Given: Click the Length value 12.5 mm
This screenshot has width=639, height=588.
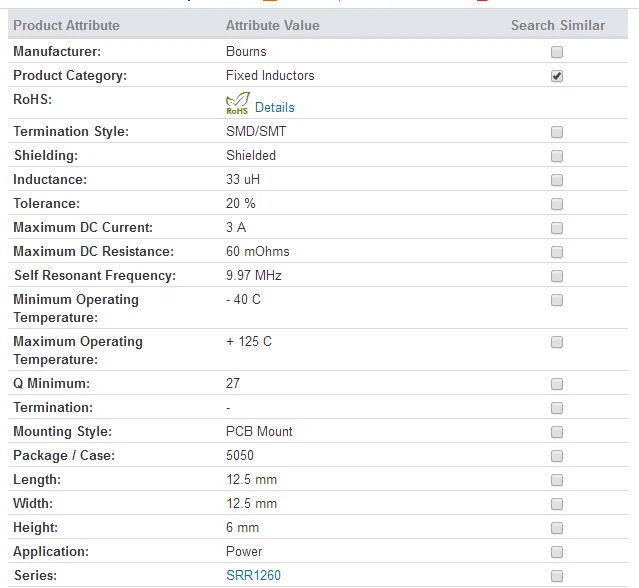Looking at the screenshot, I should coord(251,480).
